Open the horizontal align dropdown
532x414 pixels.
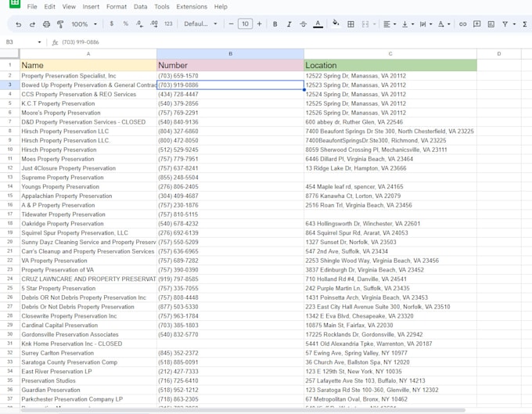pos(389,24)
